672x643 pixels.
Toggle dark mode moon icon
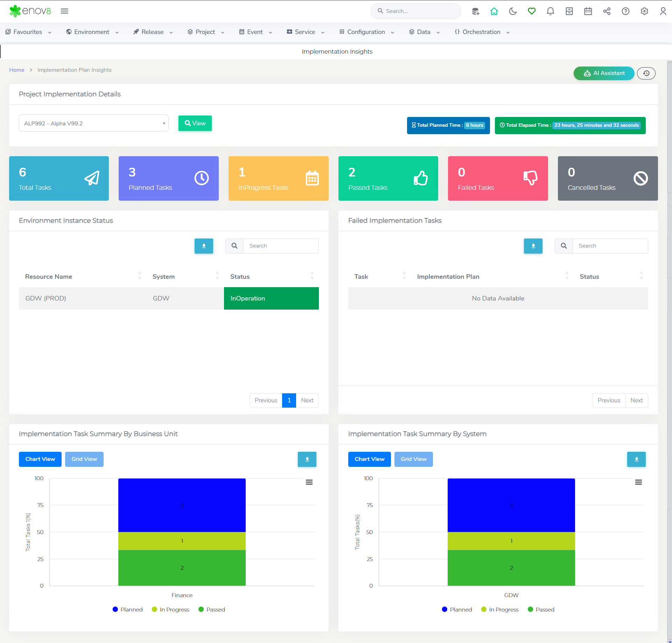coord(513,11)
